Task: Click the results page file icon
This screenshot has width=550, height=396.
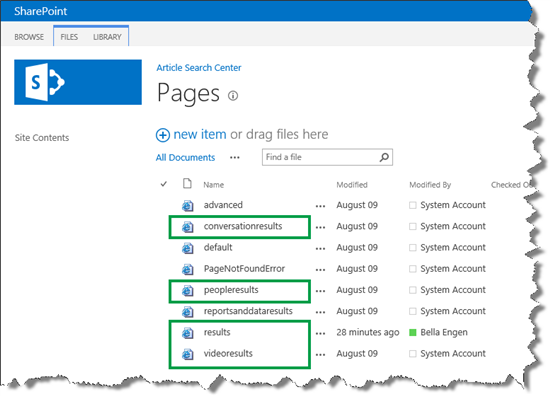Action: click(188, 333)
